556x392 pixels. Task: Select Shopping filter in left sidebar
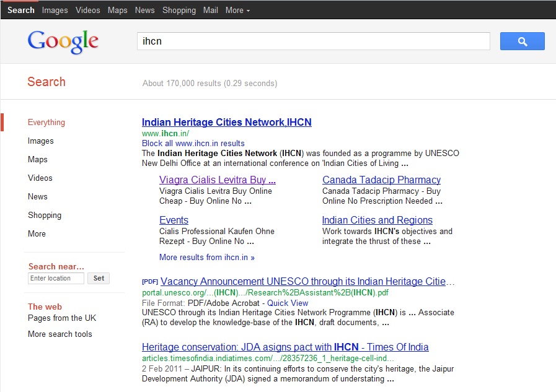tap(45, 216)
